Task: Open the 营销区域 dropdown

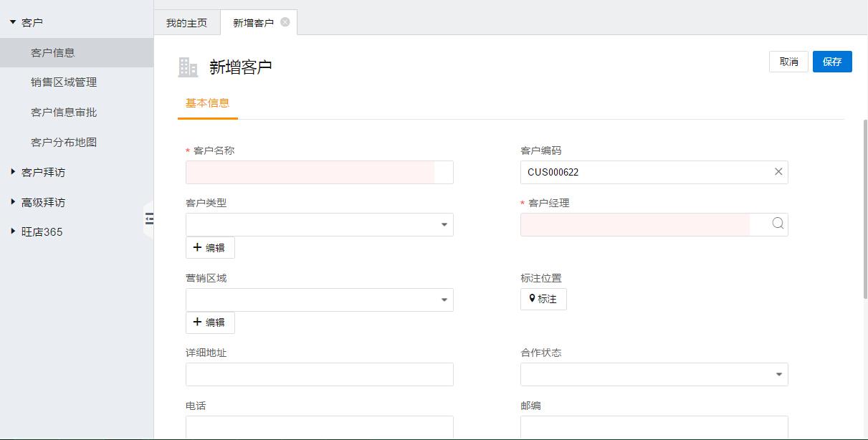Action: coord(444,300)
